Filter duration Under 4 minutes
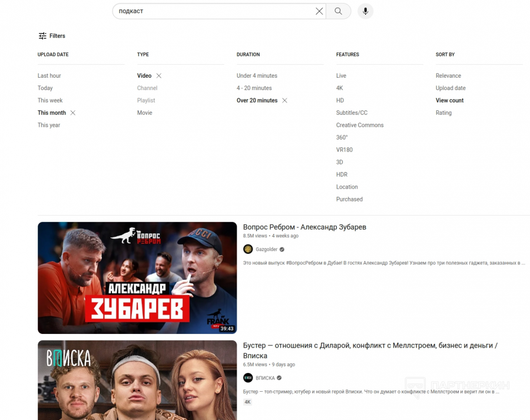 coord(257,76)
